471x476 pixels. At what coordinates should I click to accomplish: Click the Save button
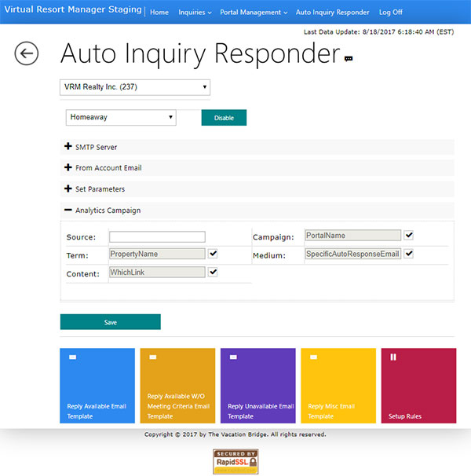point(111,322)
